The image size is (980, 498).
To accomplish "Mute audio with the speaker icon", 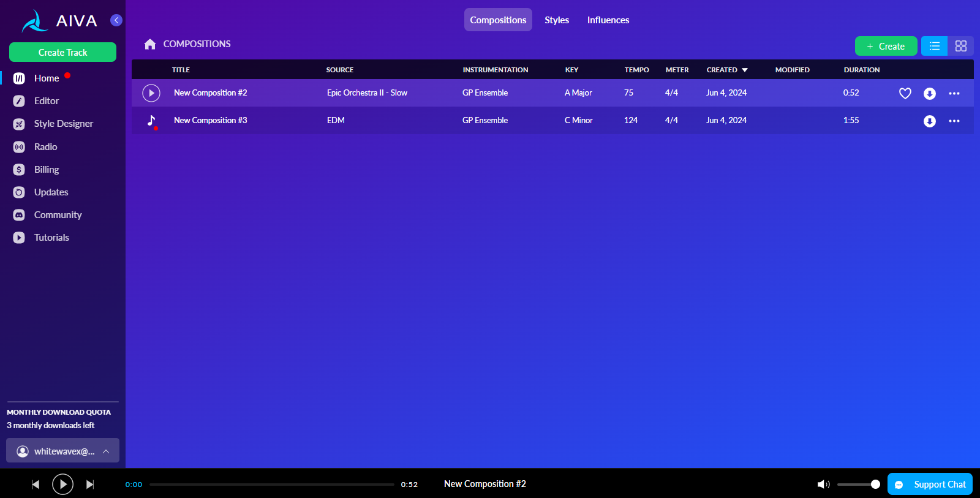I will 823,485.
